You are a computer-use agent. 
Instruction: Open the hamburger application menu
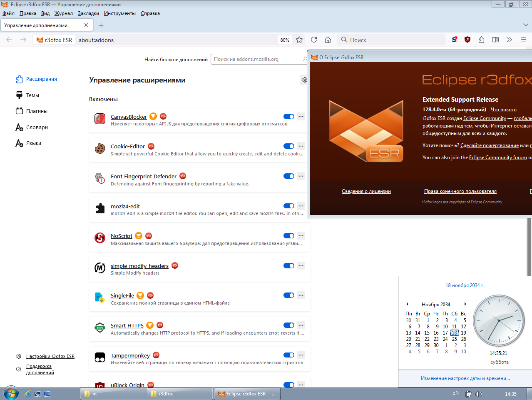[524, 40]
